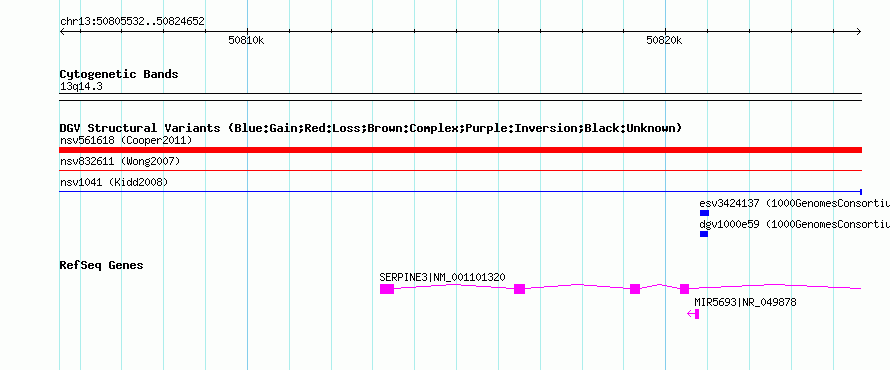Click the ruler's left arrowhead
This screenshot has height=370, width=890.
point(62,32)
